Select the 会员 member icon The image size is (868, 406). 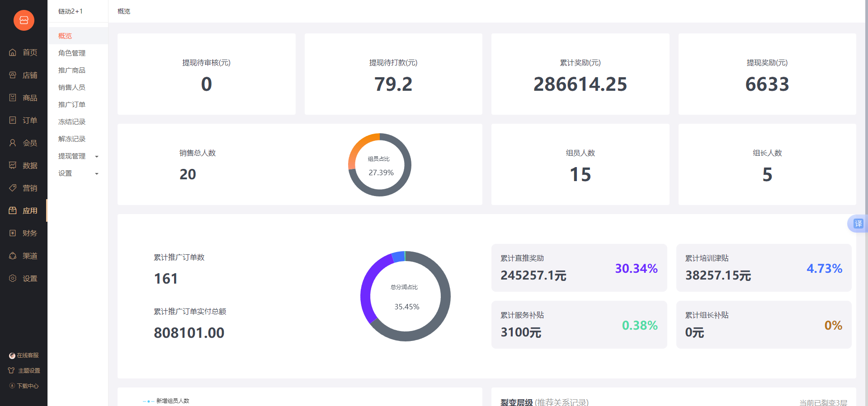point(13,143)
